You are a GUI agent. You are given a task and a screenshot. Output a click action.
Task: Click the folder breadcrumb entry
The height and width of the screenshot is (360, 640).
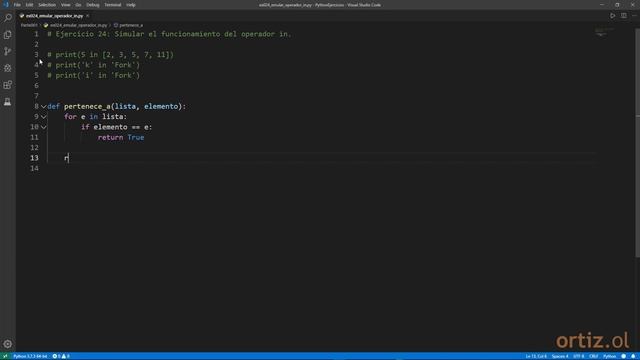pos(29,25)
